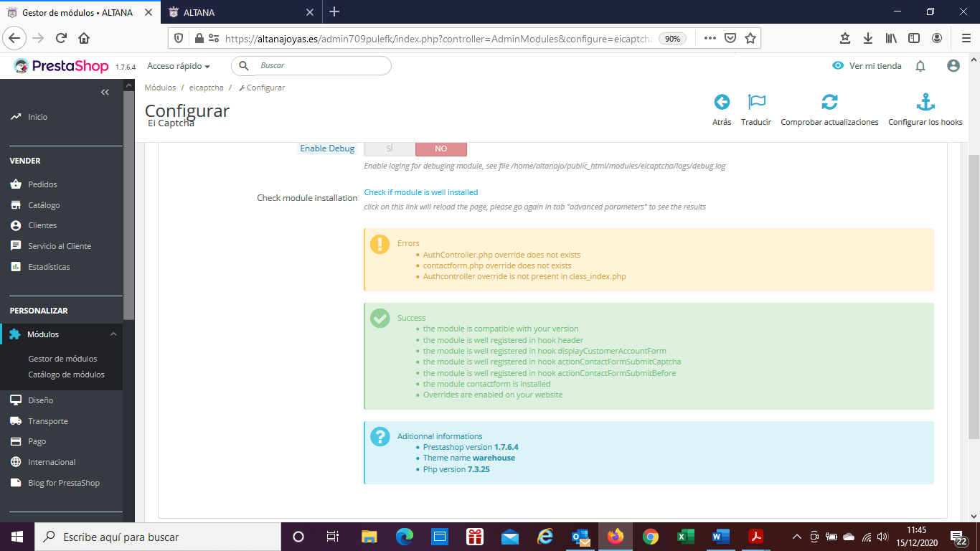Click the Atrás back arrow icon

(722, 102)
